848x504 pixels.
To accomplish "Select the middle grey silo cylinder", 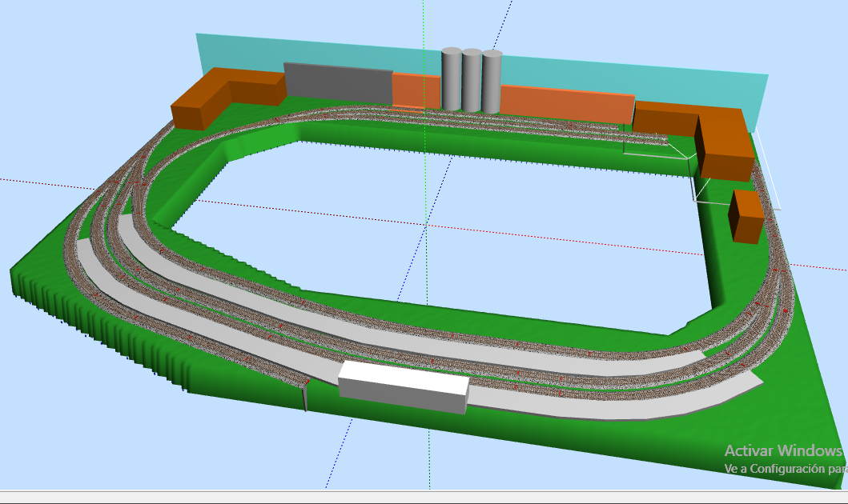I will tap(472, 80).
